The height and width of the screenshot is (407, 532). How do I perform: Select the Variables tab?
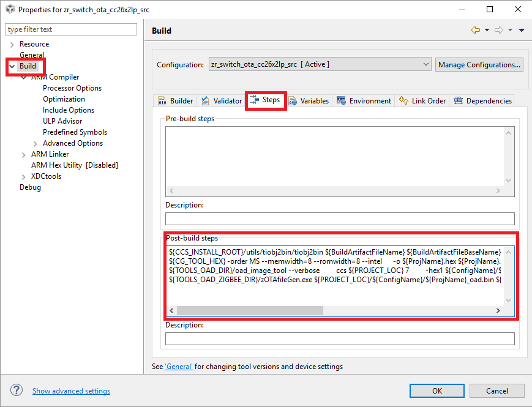309,101
